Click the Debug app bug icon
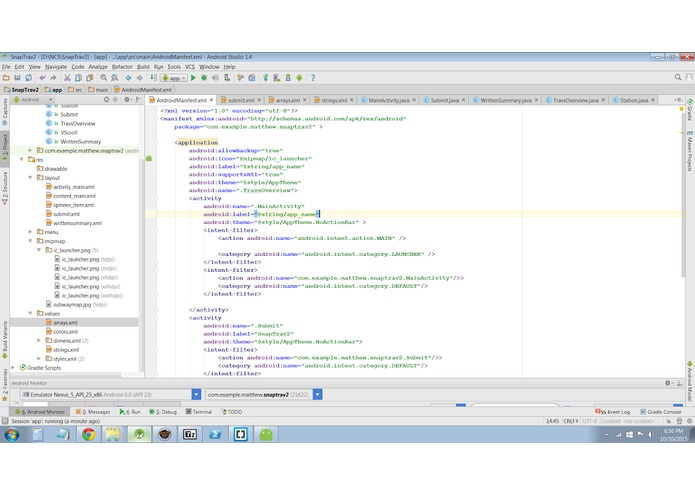The height and width of the screenshot is (494, 695). tap(205, 77)
